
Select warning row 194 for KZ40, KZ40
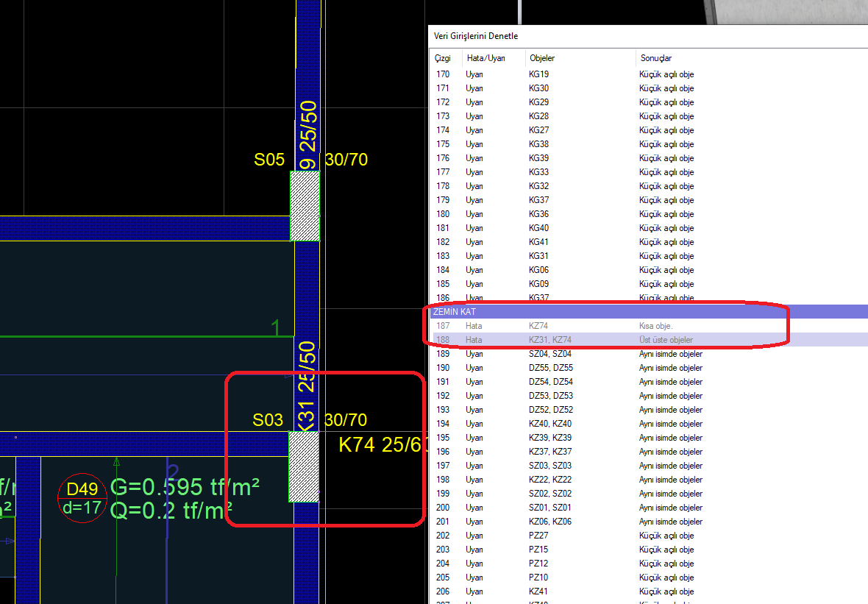(x=588, y=424)
